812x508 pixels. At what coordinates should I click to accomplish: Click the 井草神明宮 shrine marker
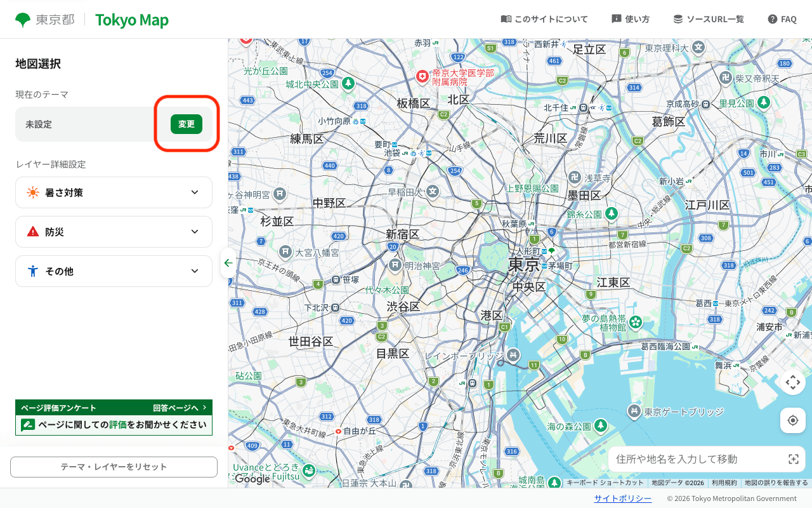pos(280,194)
